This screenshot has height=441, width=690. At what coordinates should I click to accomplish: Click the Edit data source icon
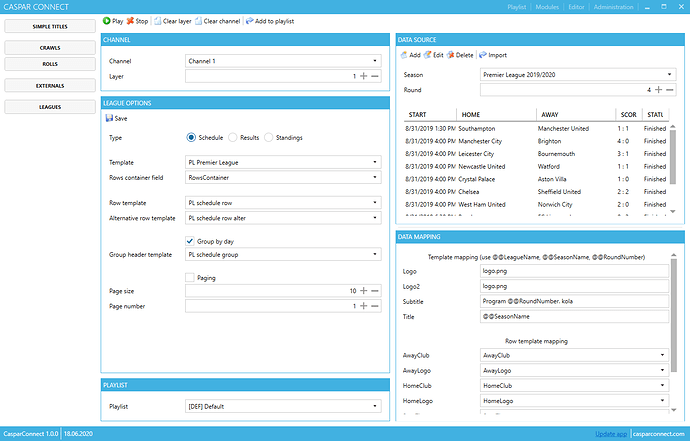coord(428,55)
